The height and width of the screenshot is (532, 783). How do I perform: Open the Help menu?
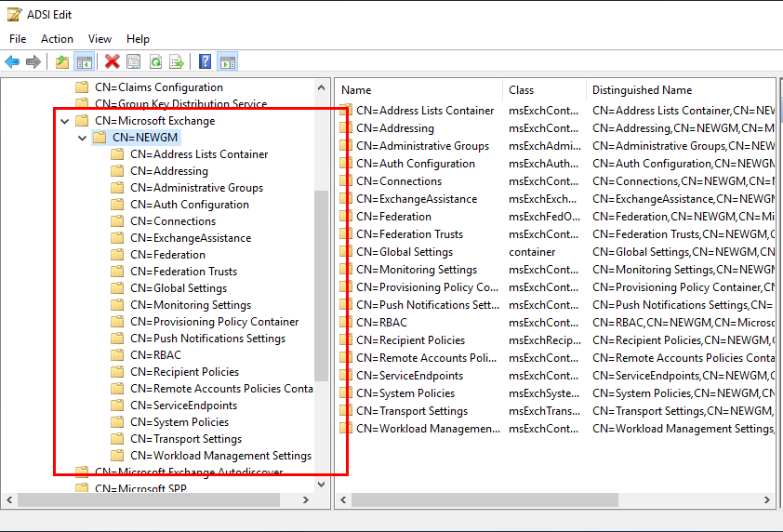coord(138,39)
